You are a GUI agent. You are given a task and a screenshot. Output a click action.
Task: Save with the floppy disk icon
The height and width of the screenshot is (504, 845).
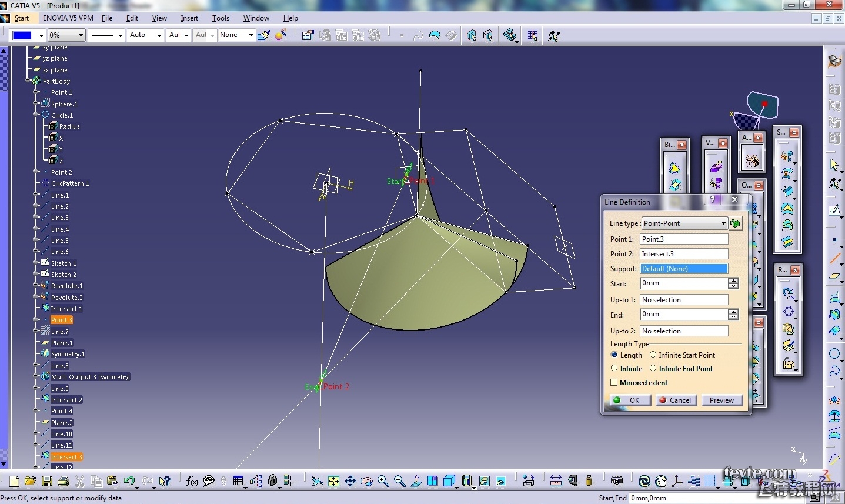tap(47, 481)
